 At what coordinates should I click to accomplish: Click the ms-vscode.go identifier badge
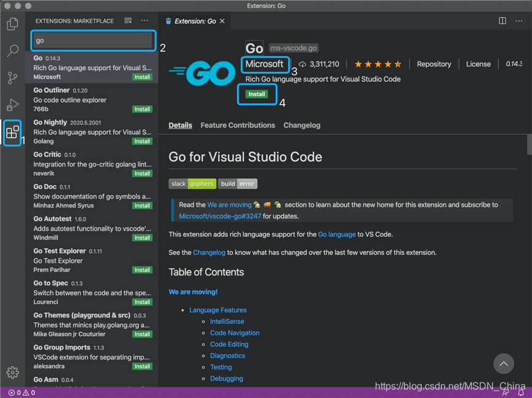tap(294, 48)
